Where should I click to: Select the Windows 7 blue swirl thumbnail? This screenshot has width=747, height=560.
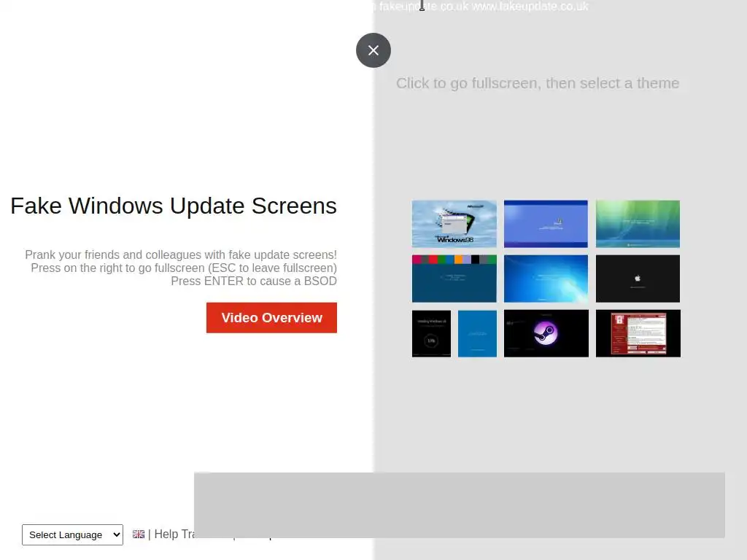[546, 279]
